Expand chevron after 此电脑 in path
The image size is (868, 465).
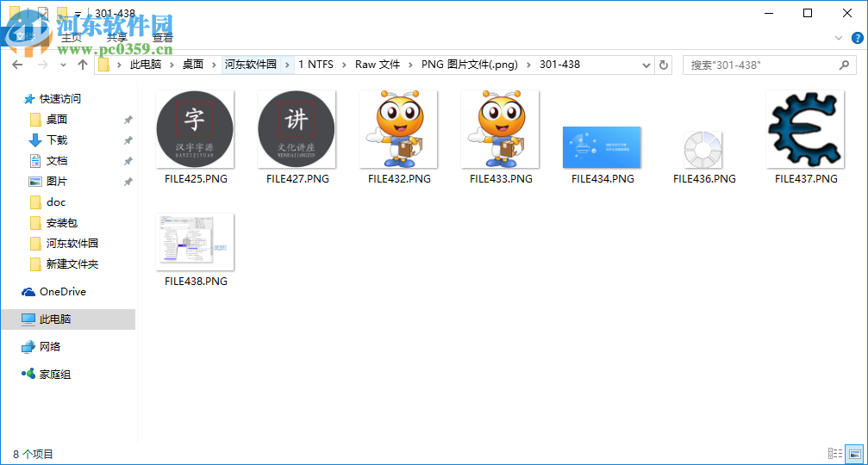click(172, 65)
